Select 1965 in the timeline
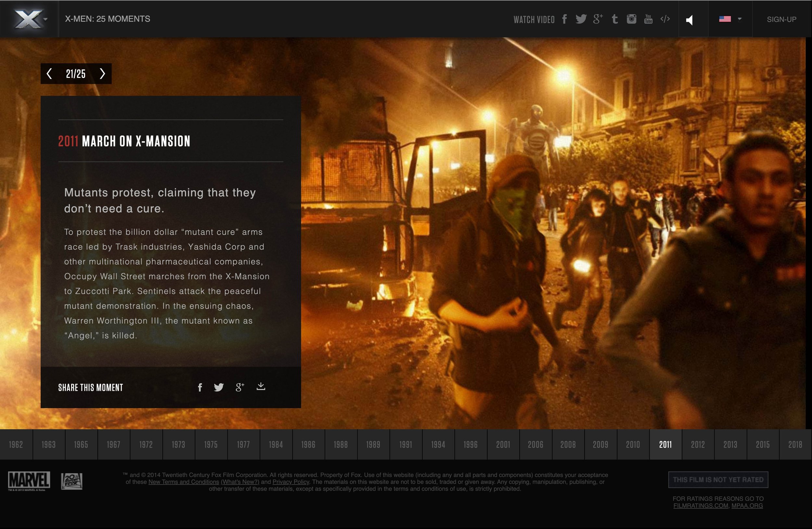The width and height of the screenshot is (812, 529). tap(81, 445)
